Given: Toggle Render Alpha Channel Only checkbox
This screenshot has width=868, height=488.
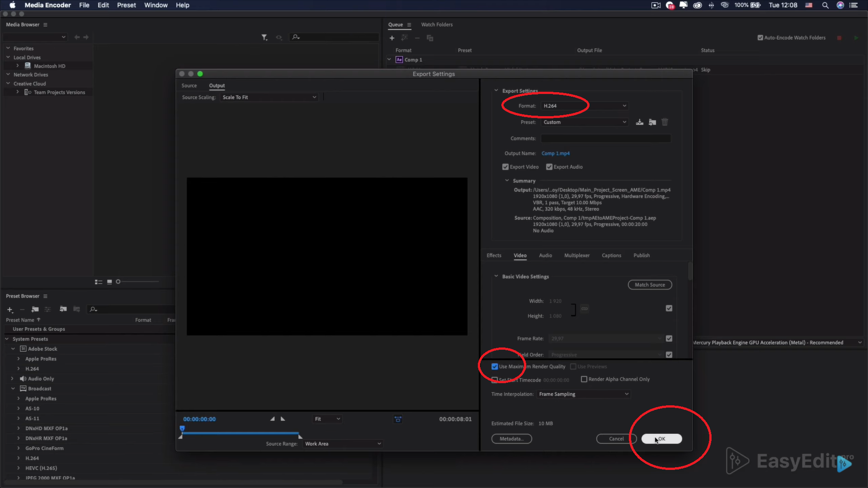Looking at the screenshot, I should click(584, 379).
